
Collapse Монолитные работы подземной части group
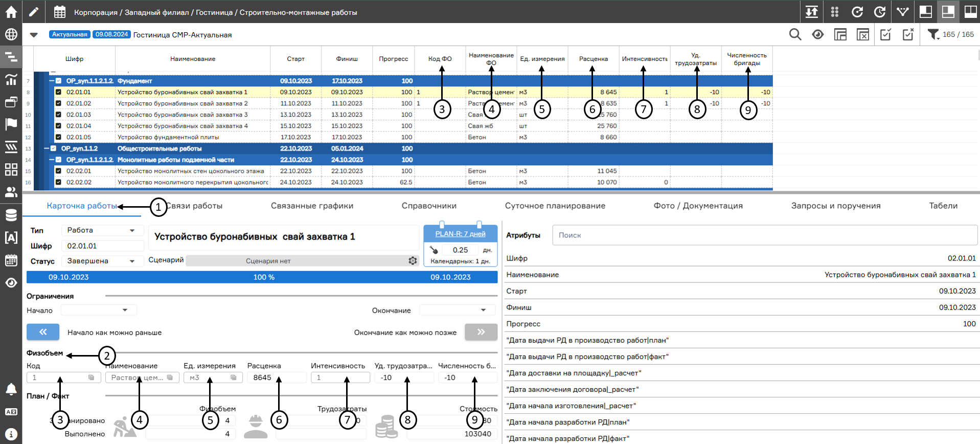[x=52, y=160]
